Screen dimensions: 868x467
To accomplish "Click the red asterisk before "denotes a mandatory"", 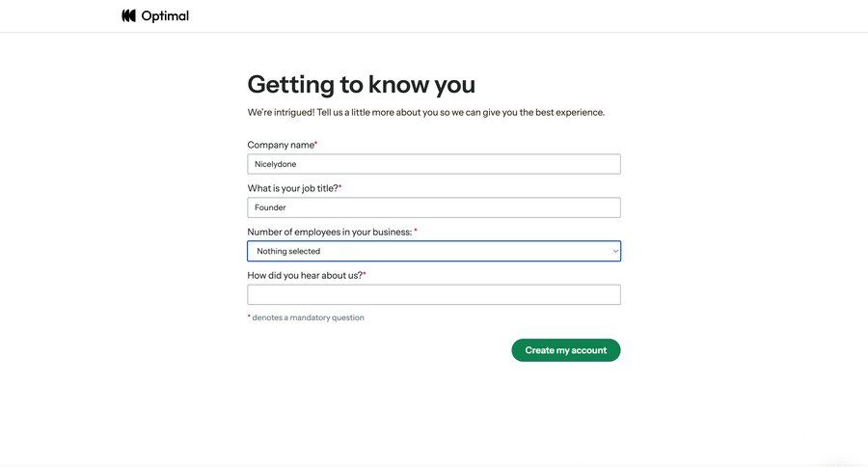I will (x=249, y=316).
